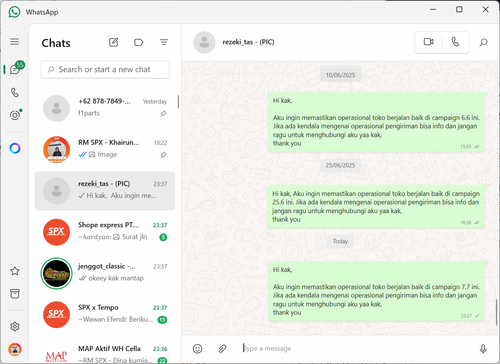Record a voice message with microphone
The image size is (500, 364).
pos(483,349)
